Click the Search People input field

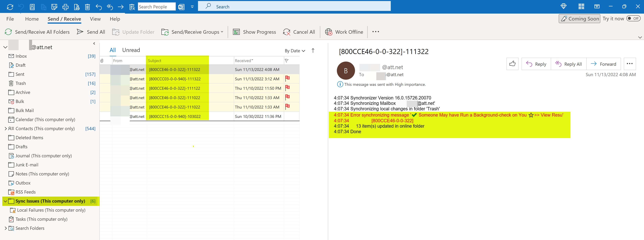(157, 7)
